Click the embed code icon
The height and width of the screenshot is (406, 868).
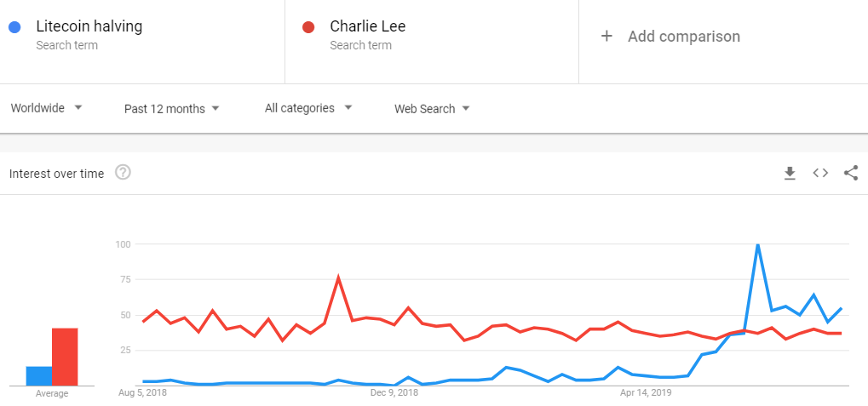(820, 174)
